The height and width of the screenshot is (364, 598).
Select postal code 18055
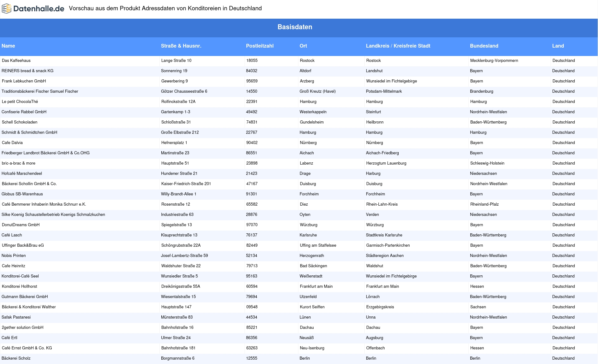click(252, 61)
